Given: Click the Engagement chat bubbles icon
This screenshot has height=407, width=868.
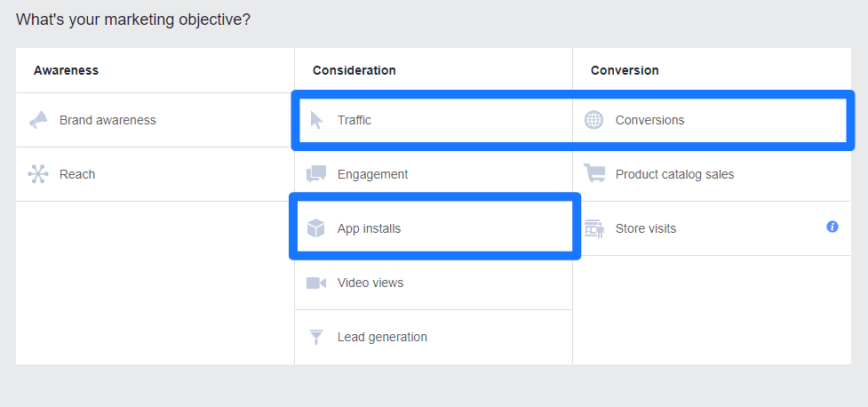Looking at the screenshot, I should click(316, 174).
